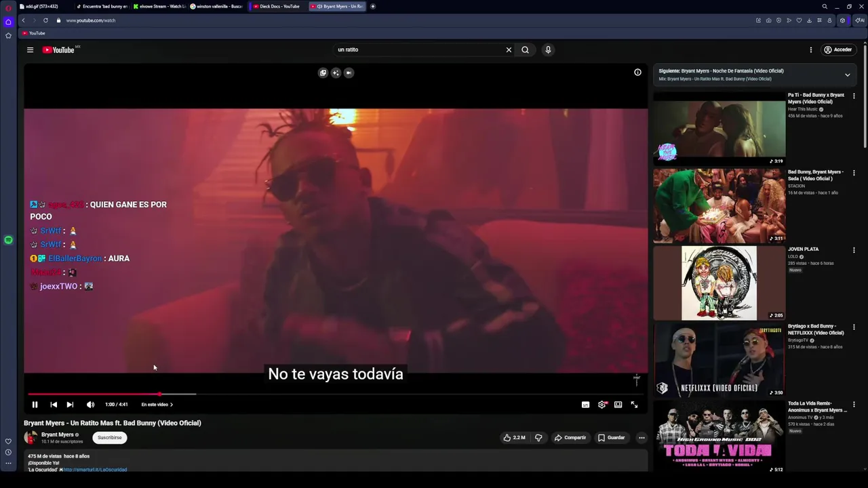This screenshot has height=488, width=868.
Task: Start voice search with the microphone
Action: pos(548,49)
